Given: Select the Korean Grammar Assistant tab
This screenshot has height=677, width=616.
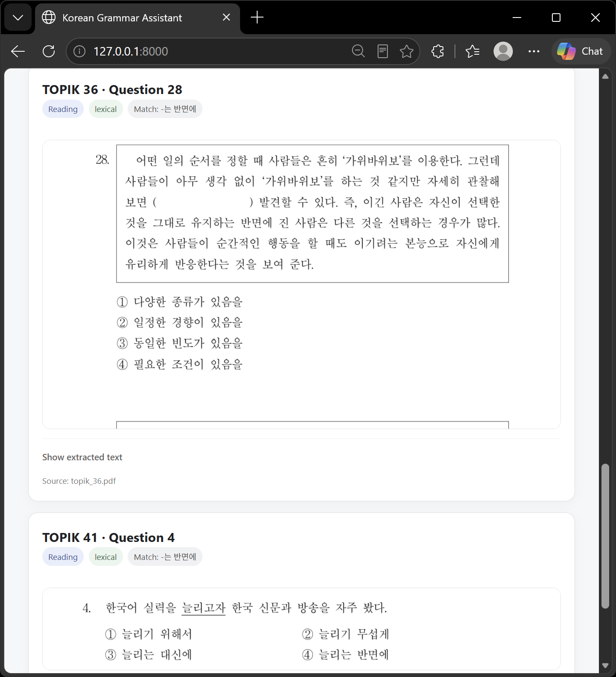Looking at the screenshot, I should pos(138,18).
